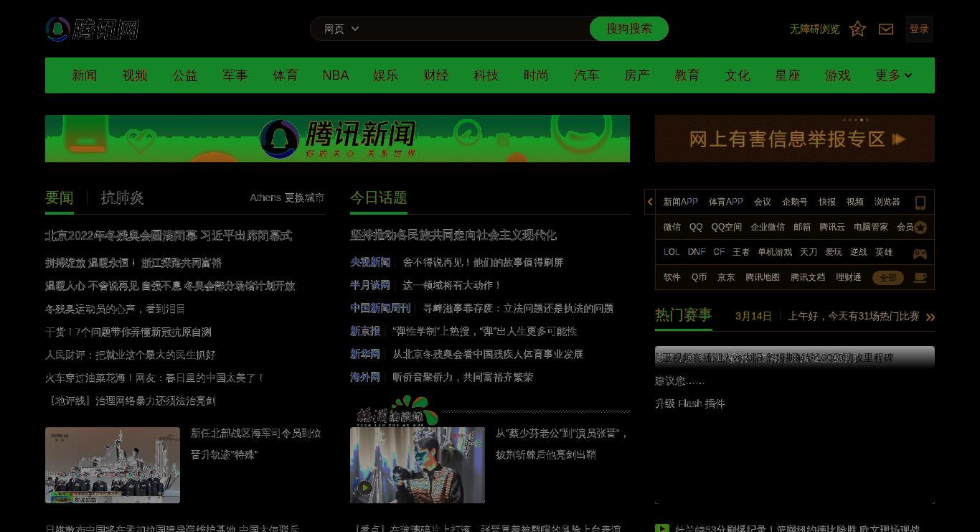Select 星座 in the navigation bar

tap(788, 75)
